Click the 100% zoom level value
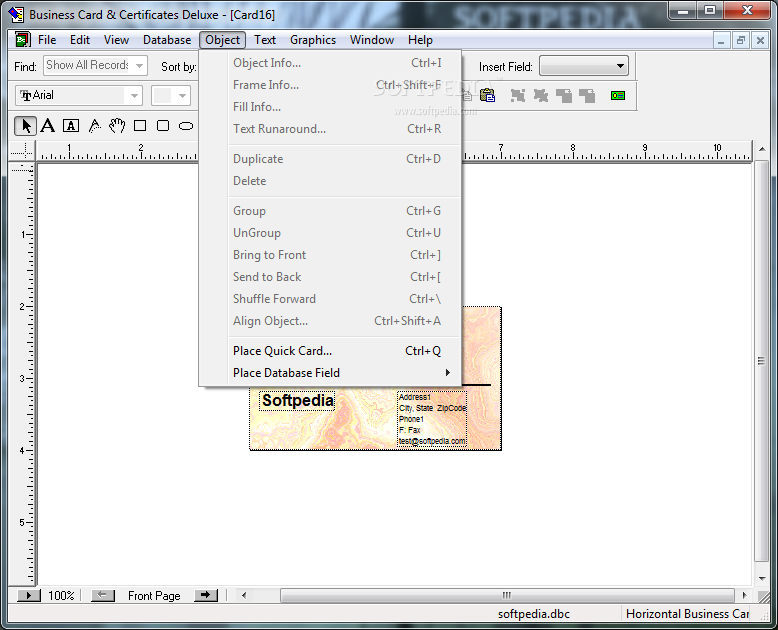Viewport: 778px width, 630px height. click(x=61, y=595)
